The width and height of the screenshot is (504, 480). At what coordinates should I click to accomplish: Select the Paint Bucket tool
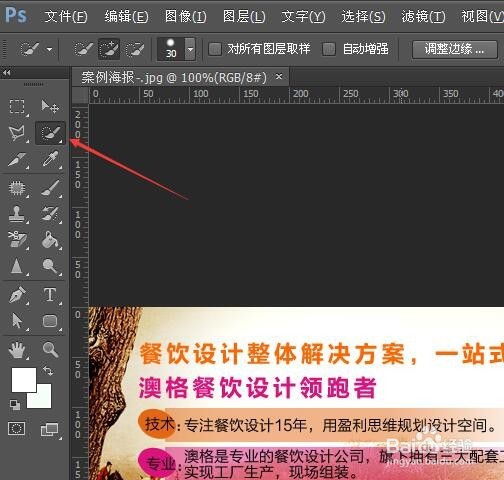pyautogui.click(x=50, y=240)
